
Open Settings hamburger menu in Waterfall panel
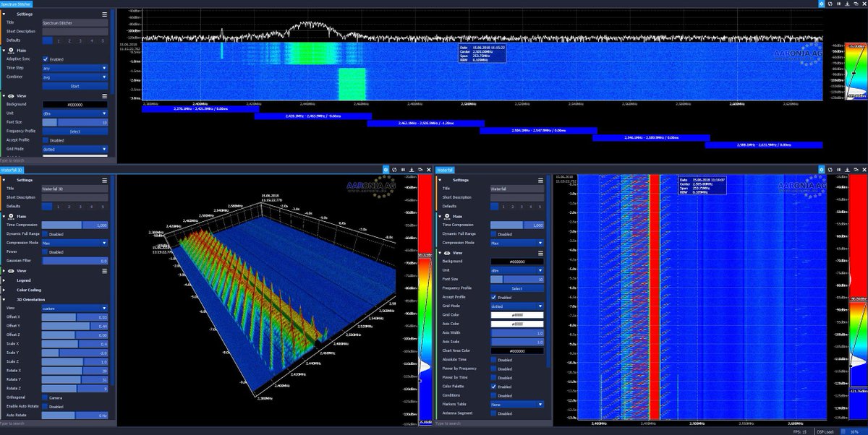541,180
